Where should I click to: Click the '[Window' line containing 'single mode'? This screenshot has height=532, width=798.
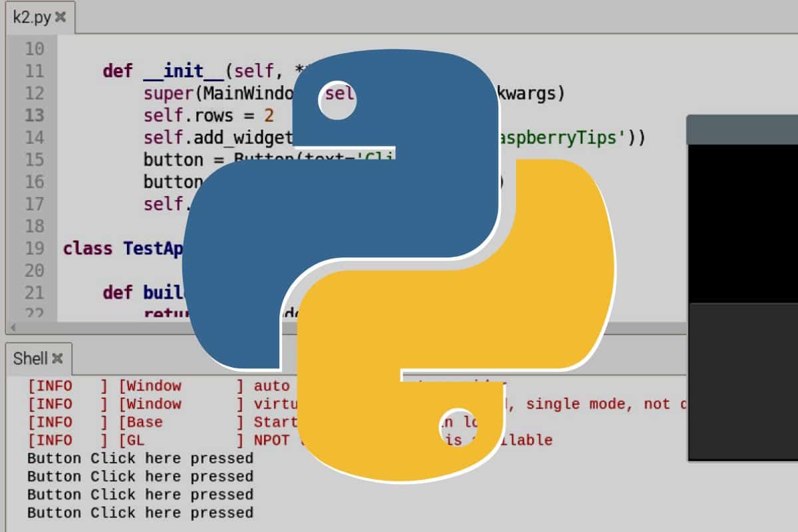coord(356,404)
